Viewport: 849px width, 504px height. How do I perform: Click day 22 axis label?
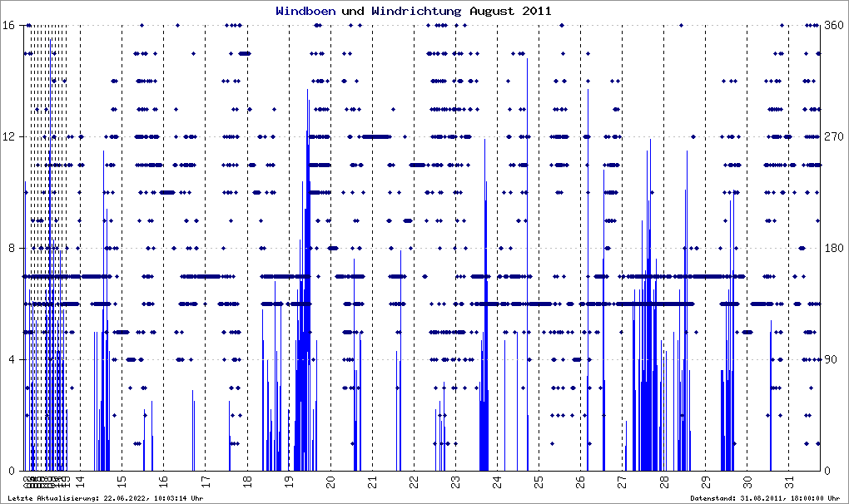(415, 482)
